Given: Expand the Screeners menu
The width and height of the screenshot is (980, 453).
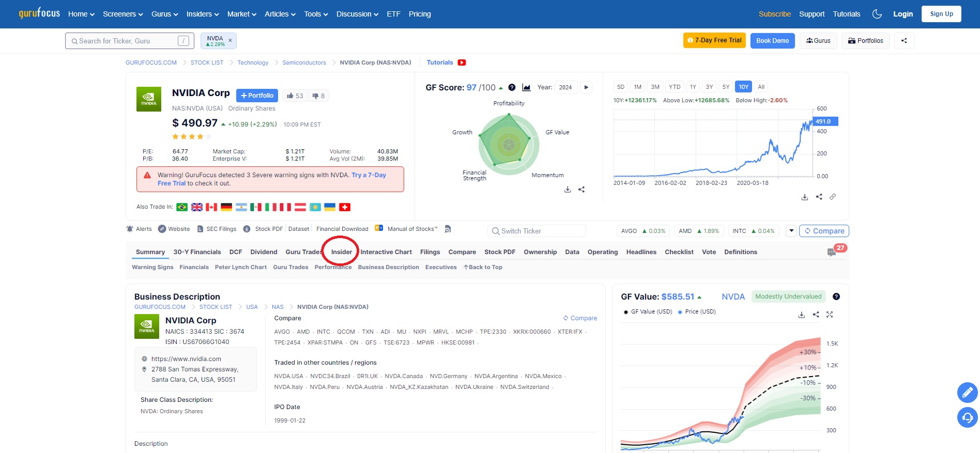Looking at the screenshot, I should pyautogui.click(x=123, y=14).
